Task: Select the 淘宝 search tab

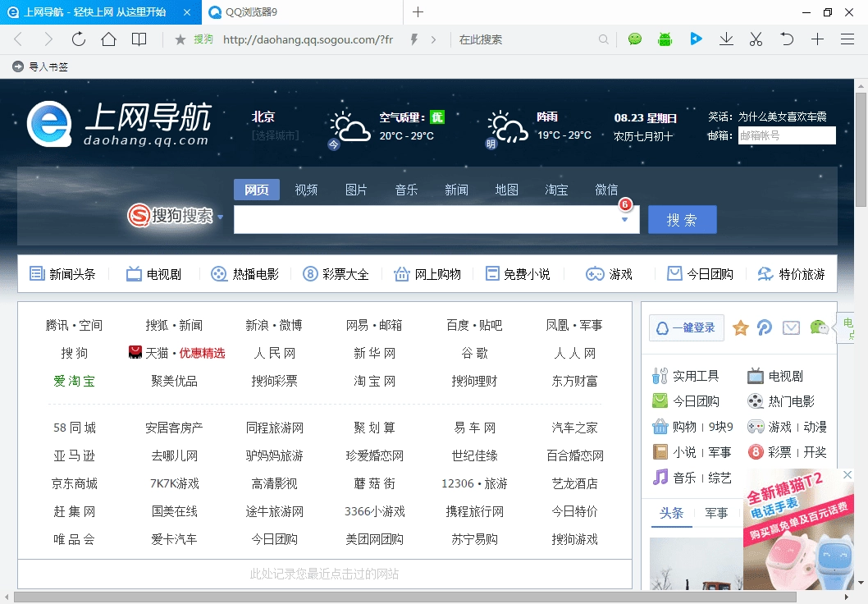Action: (556, 190)
